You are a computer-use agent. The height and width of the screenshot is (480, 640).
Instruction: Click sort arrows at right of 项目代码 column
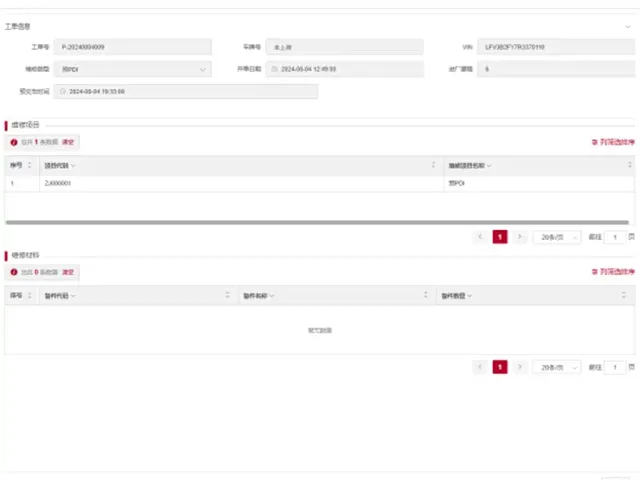(x=433, y=165)
